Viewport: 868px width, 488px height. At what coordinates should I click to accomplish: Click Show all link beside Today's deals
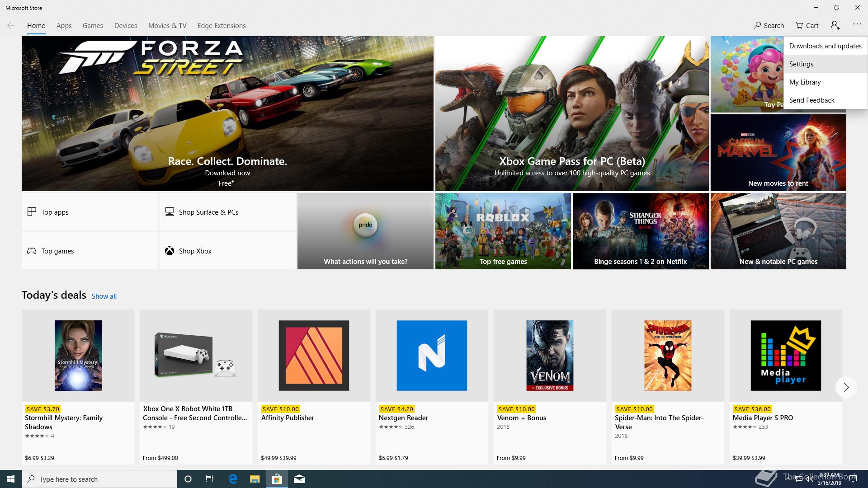pos(104,296)
